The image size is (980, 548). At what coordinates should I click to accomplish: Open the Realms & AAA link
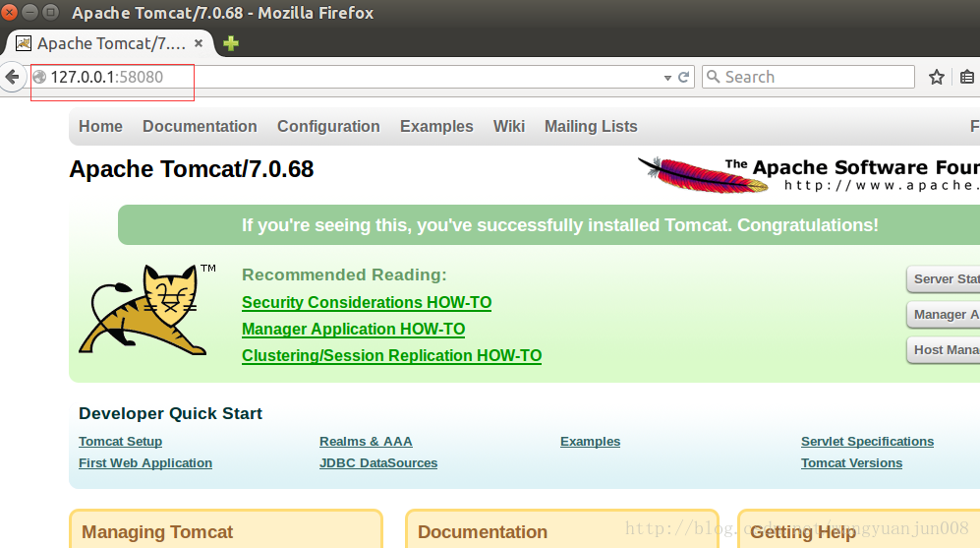pyautogui.click(x=366, y=441)
